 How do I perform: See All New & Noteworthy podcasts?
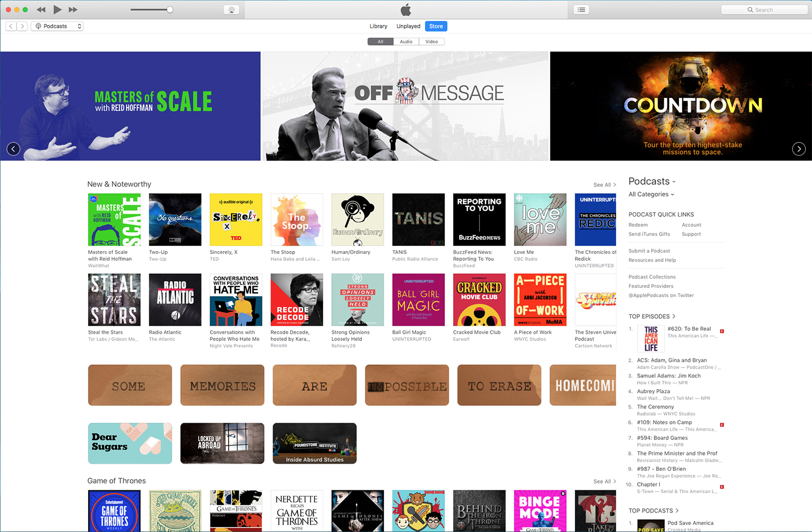[x=605, y=185]
